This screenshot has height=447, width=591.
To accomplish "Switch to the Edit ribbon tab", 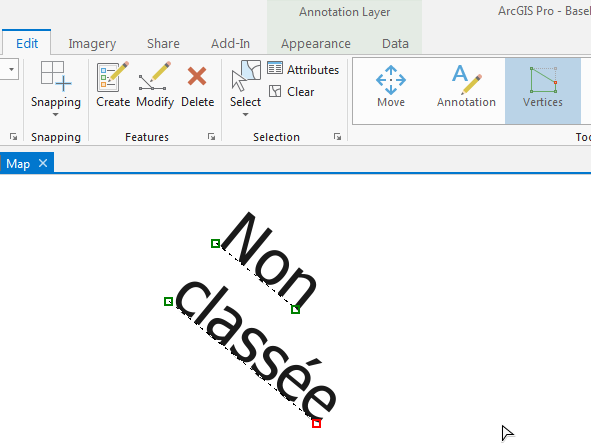I will pos(27,43).
